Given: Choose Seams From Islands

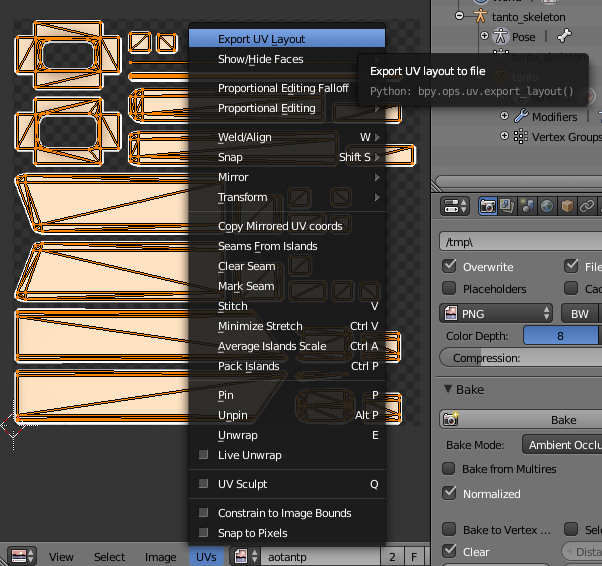Looking at the screenshot, I should coord(287,246).
